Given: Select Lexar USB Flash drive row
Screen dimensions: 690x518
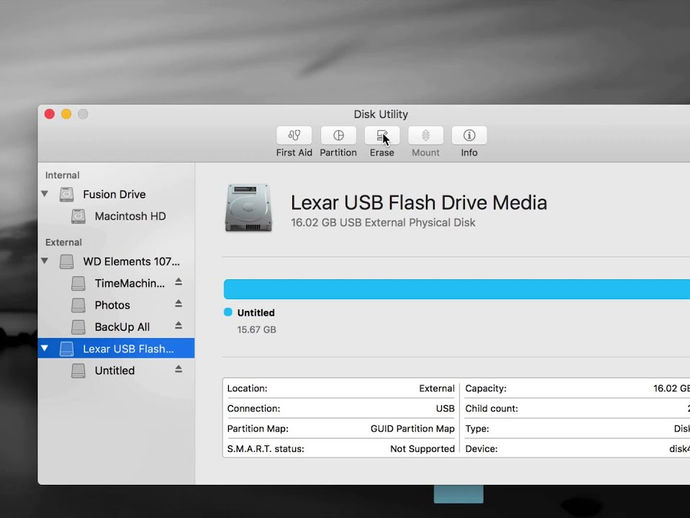Looking at the screenshot, I should point(116,348).
